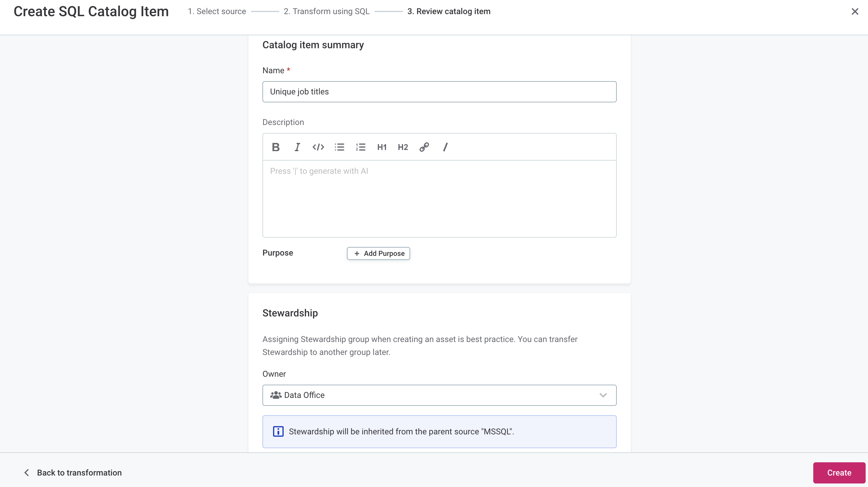Screen dimensions: 868x487
Task: Add unordered bullet list
Action: [339, 147]
